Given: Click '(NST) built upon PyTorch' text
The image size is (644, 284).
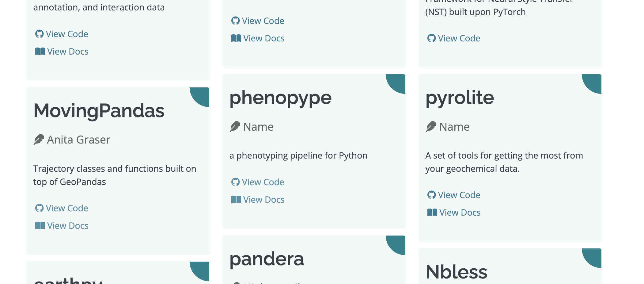Looking at the screenshot, I should coord(475,12).
